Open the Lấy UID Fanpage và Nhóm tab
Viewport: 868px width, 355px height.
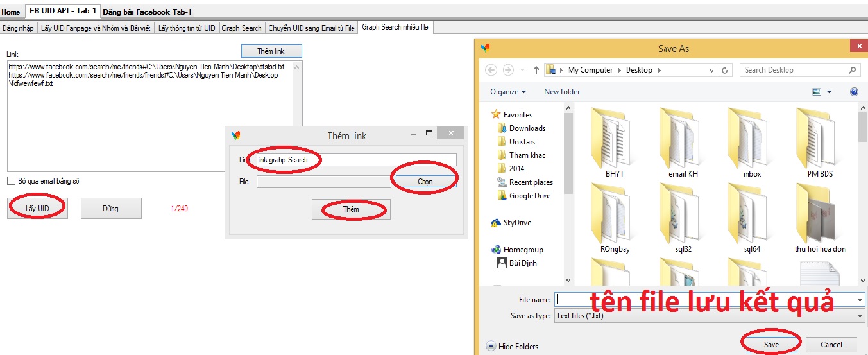(x=96, y=28)
